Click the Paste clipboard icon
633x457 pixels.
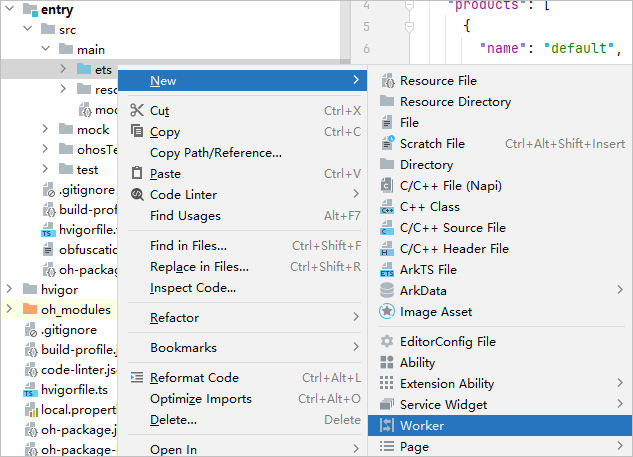(x=137, y=174)
